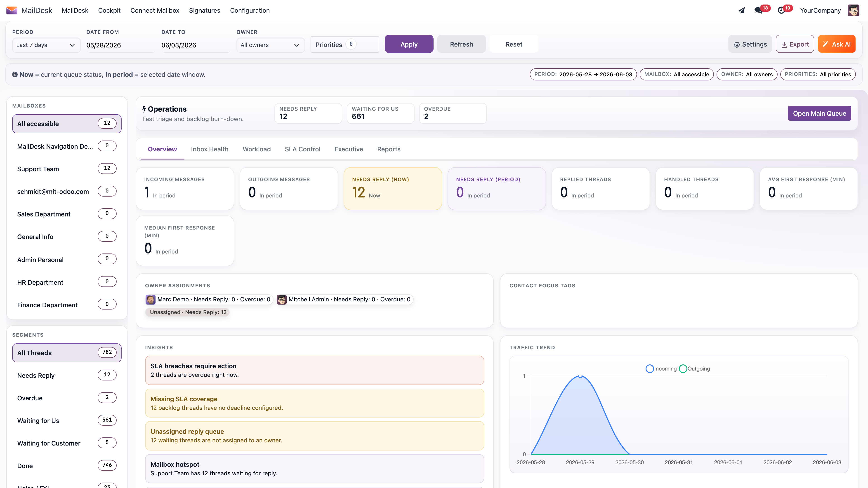Open the Signatures menu
Screen dimensions: 868x488
205,10
